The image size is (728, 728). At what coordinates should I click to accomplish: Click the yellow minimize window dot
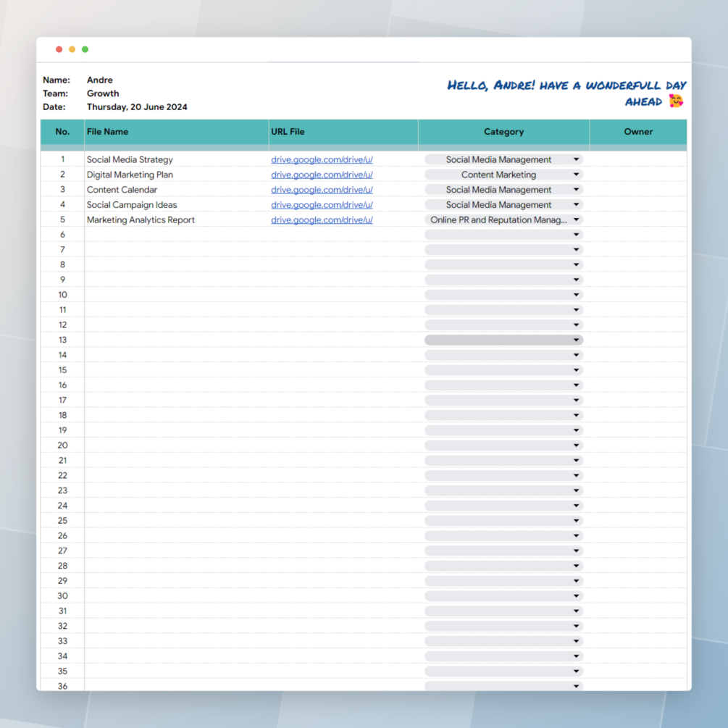pos(72,49)
